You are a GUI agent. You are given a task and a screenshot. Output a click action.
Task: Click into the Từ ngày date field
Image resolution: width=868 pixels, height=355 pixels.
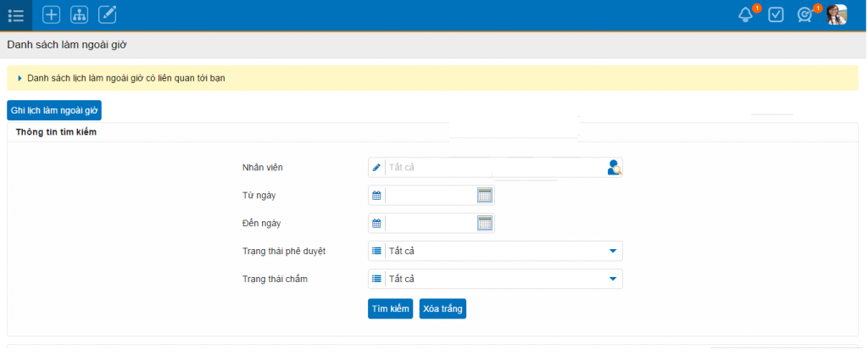(x=430, y=196)
